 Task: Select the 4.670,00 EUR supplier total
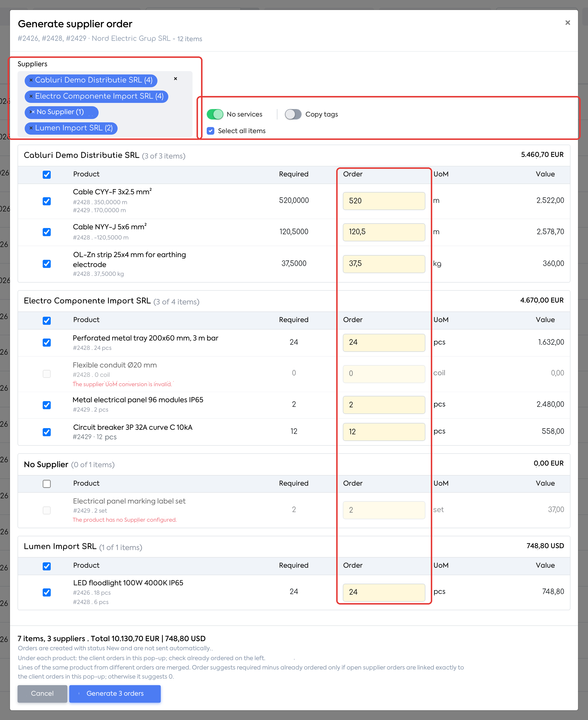coord(541,300)
